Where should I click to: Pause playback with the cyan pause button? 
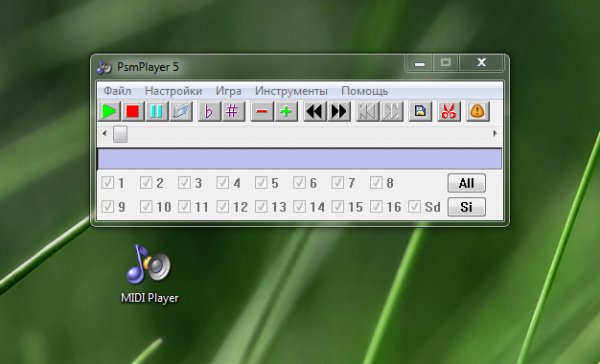(x=157, y=112)
